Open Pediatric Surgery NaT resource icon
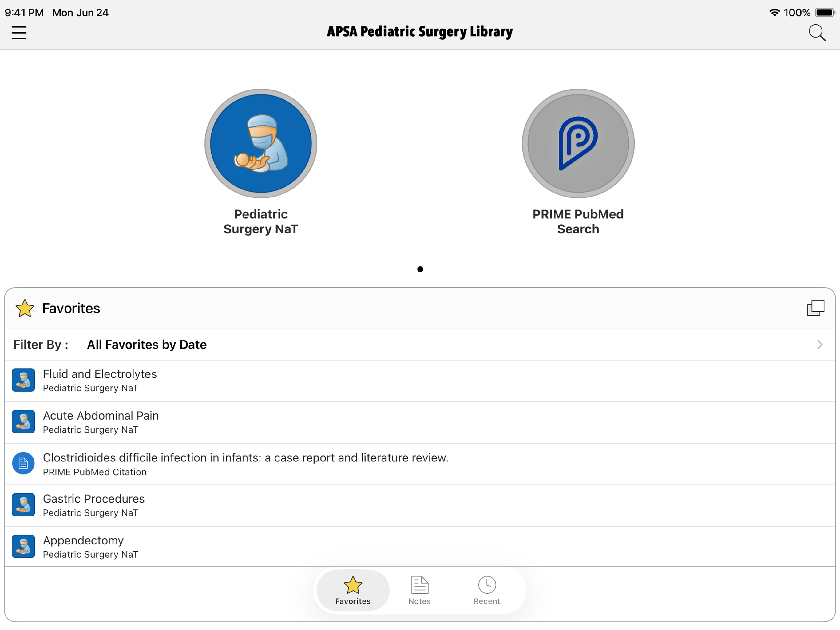 point(261,144)
